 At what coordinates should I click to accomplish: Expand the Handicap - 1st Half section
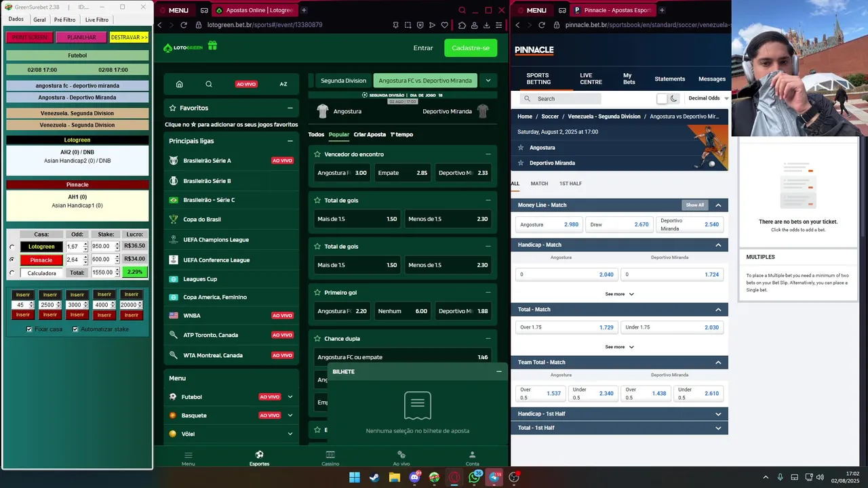coord(718,414)
